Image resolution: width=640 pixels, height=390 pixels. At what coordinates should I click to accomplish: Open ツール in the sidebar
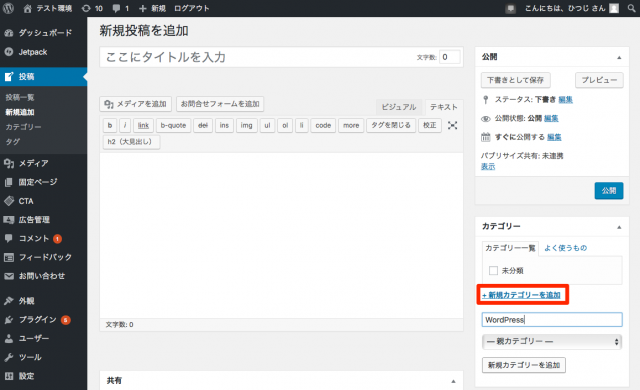(43, 357)
